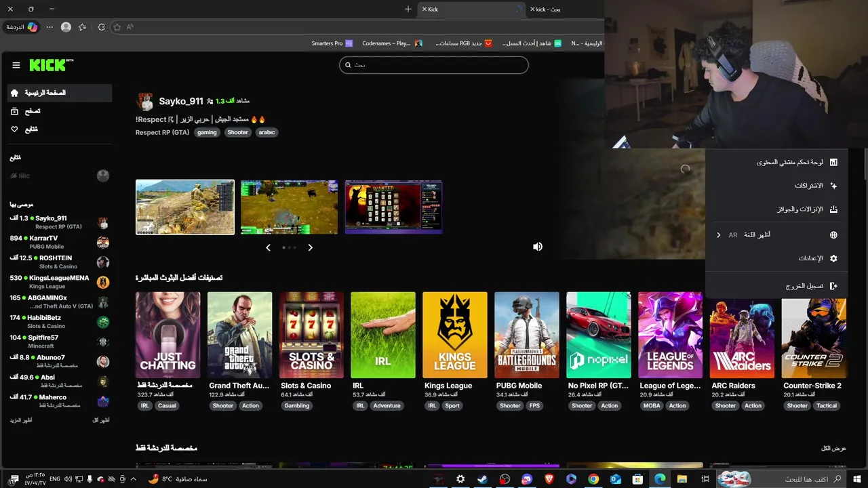Open Sayko_911 featured channel name
The image size is (868, 488).
coord(181,101)
